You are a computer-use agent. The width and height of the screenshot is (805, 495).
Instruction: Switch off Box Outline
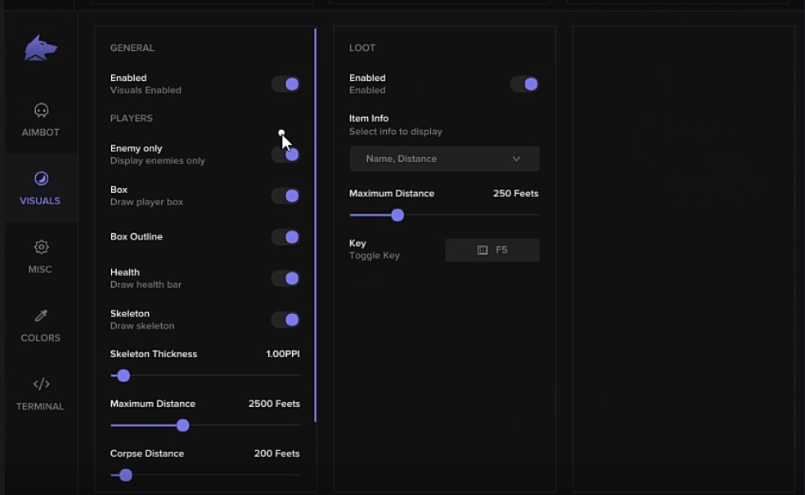pos(286,237)
